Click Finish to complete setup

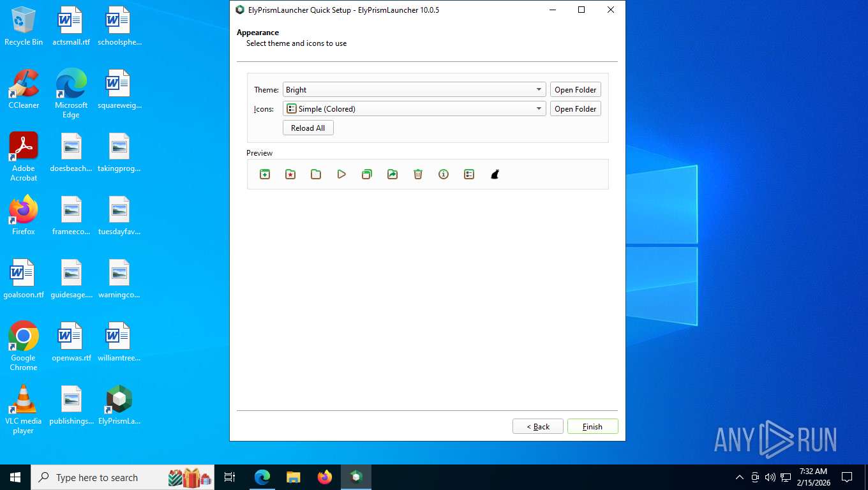point(593,426)
